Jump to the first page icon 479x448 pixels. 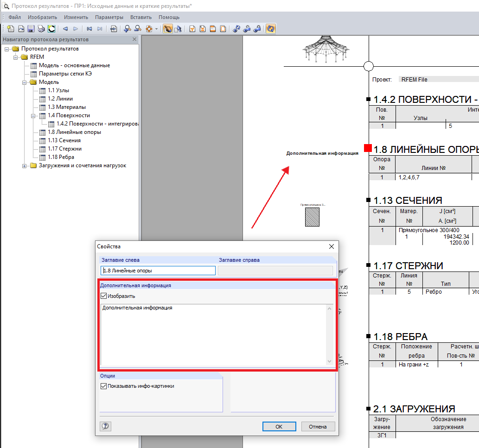pos(89,29)
